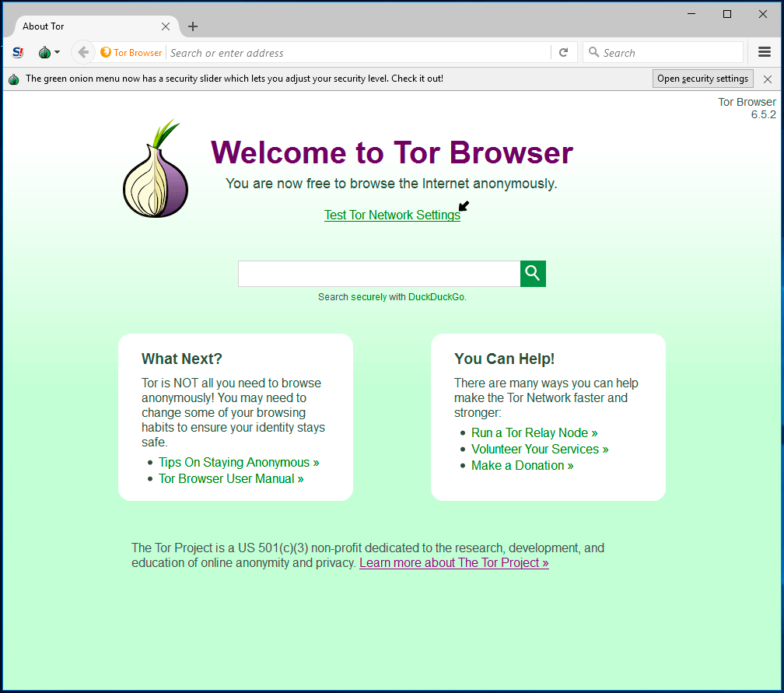784x693 pixels.
Task: Close the Tor Browser window
Action: click(762, 14)
